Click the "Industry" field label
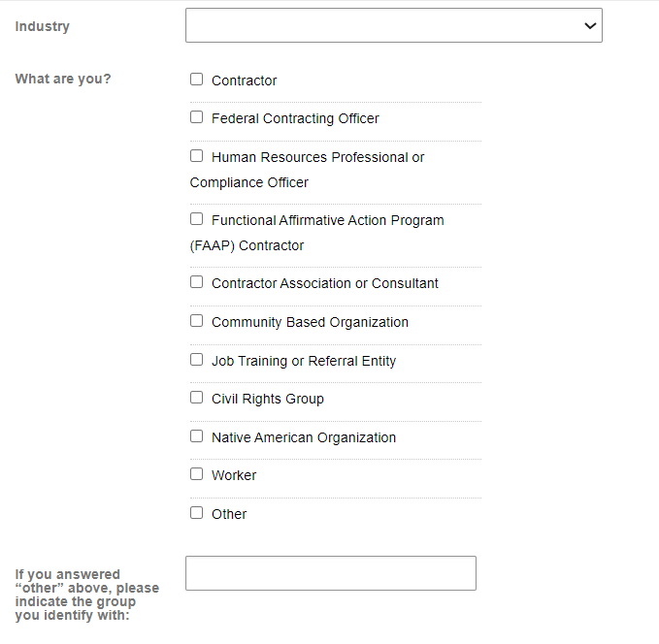 point(43,26)
